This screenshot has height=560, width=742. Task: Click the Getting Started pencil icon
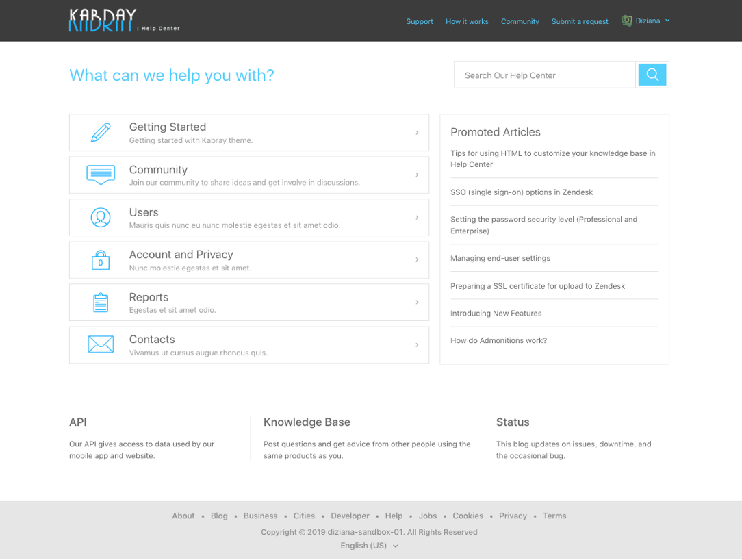pyautogui.click(x=101, y=133)
